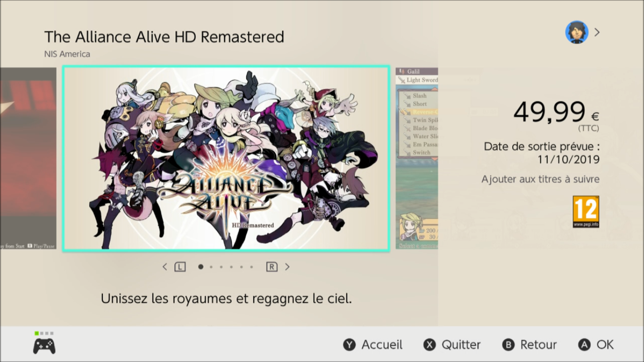Click the R shoulder button icon
Image resolution: width=644 pixels, height=362 pixels.
pyautogui.click(x=272, y=267)
